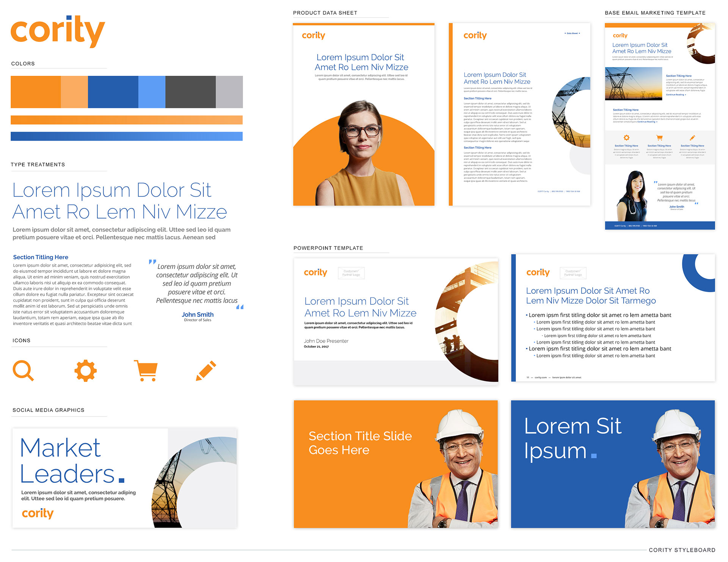
Task: Select the dark orange color swatch
Action: click(x=36, y=92)
